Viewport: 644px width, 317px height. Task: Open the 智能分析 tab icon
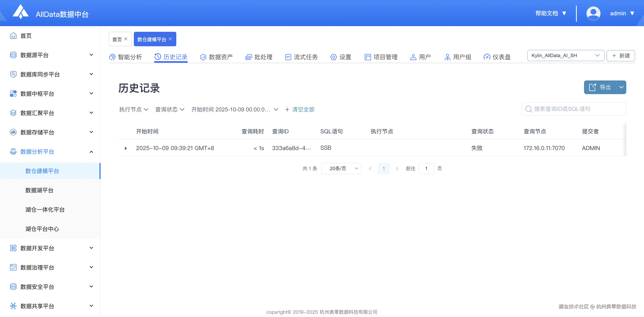click(112, 57)
